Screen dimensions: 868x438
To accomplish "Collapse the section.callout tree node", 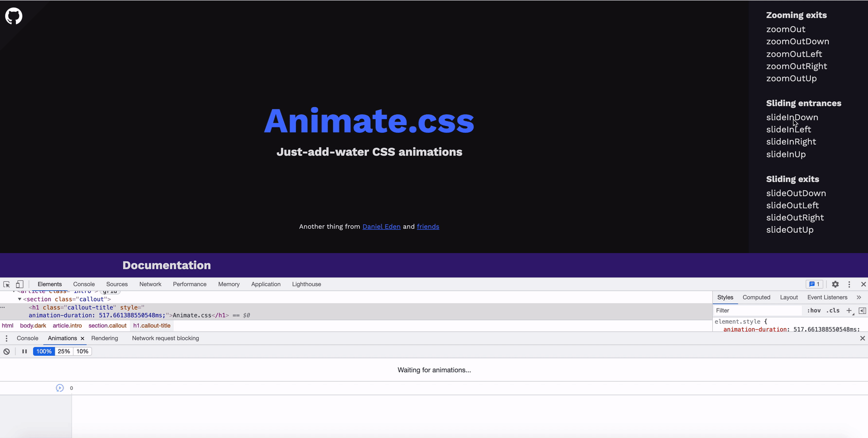I will point(19,299).
